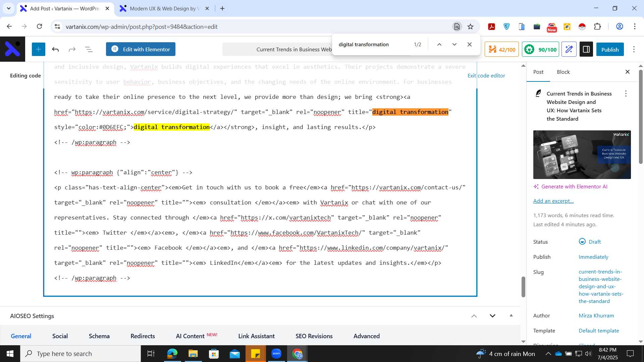Open the AIOSEO Link Assistant tab

[256, 336]
